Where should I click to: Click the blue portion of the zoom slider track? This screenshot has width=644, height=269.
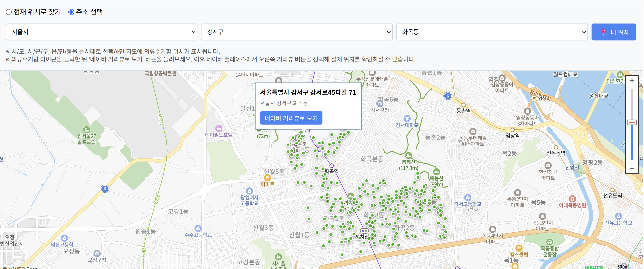[632, 142]
